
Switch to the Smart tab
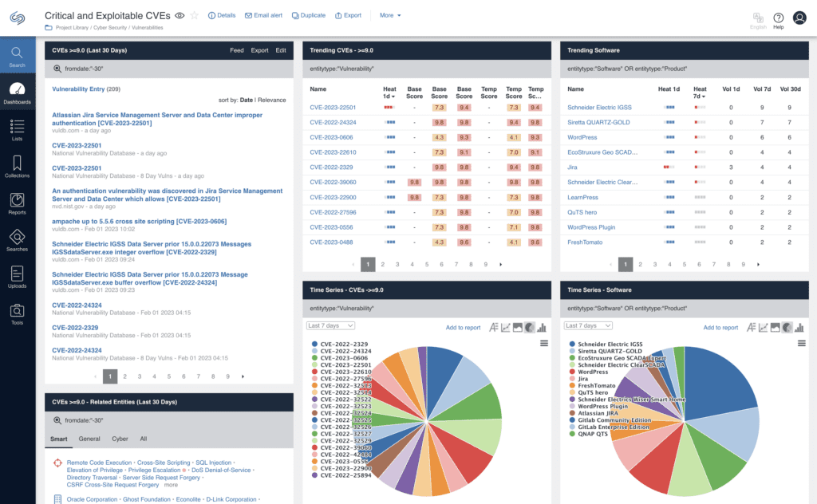pos(58,439)
